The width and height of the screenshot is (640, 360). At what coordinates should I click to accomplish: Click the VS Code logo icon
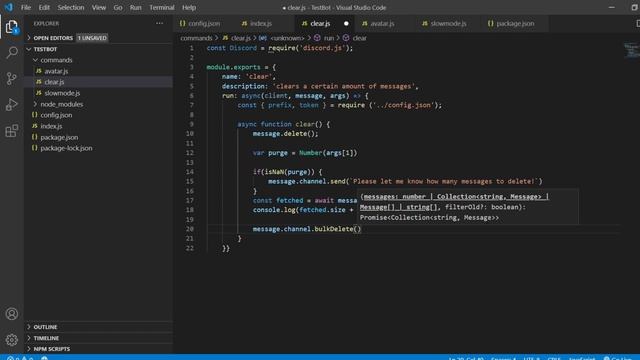(9, 7)
